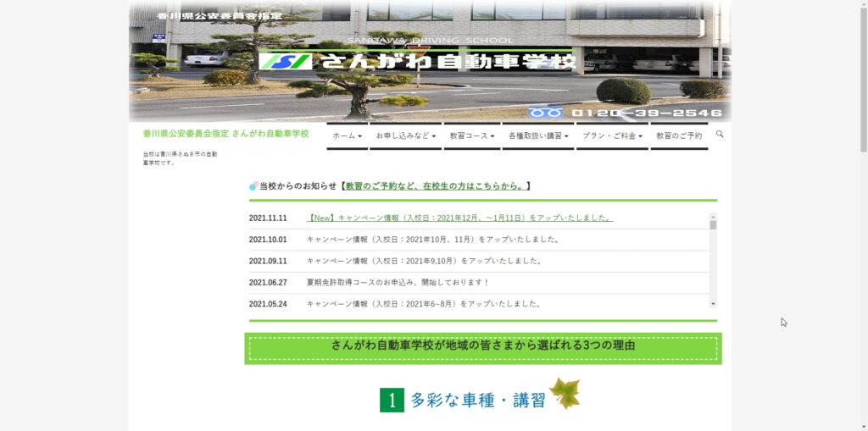Click the free-dial phone icon in banner
The width and height of the screenshot is (868, 431).
pyautogui.click(x=545, y=113)
